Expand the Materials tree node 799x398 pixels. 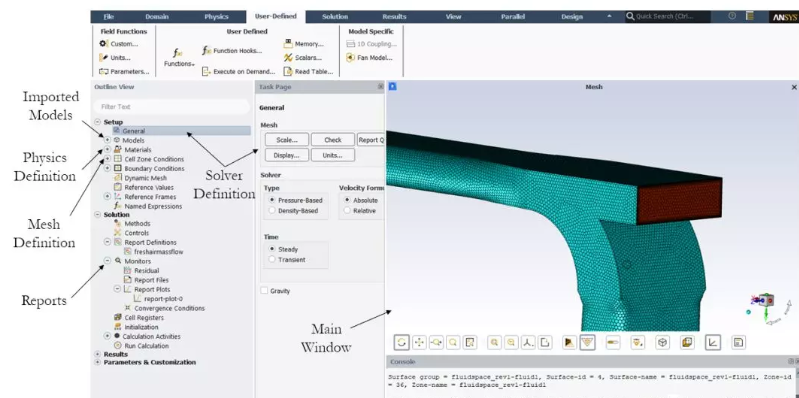[107, 149]
